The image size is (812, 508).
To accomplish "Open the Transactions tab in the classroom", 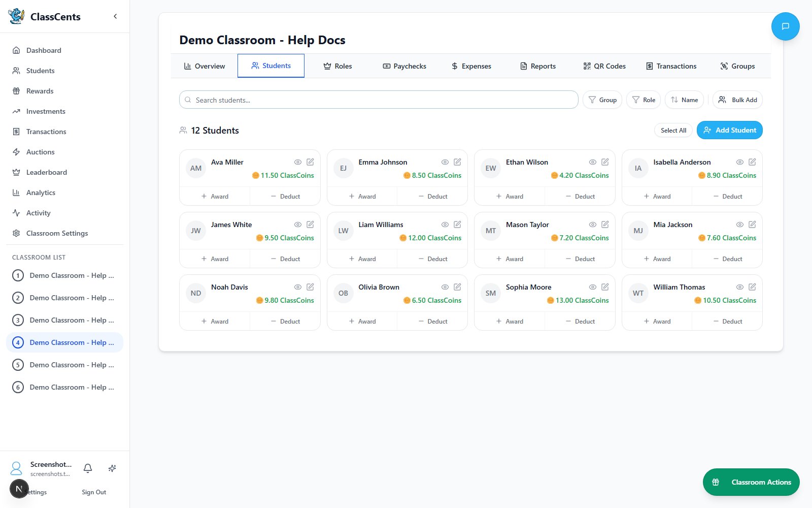I will coord(671,66).
